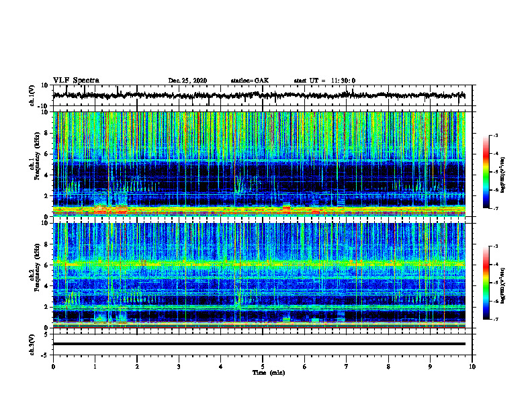Click the "5" tick on the time axis
This screenshot has height=411, width=532.
point(263,367)
